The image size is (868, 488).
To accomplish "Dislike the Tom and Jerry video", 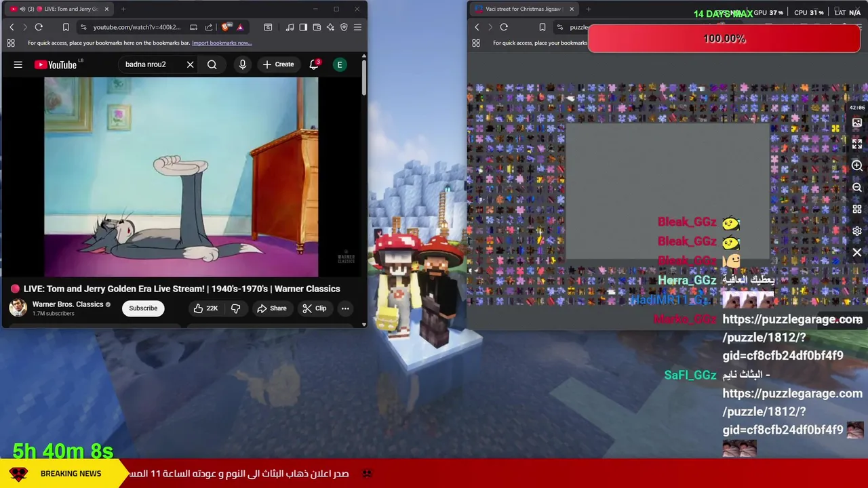I will [x=236, y=308].
